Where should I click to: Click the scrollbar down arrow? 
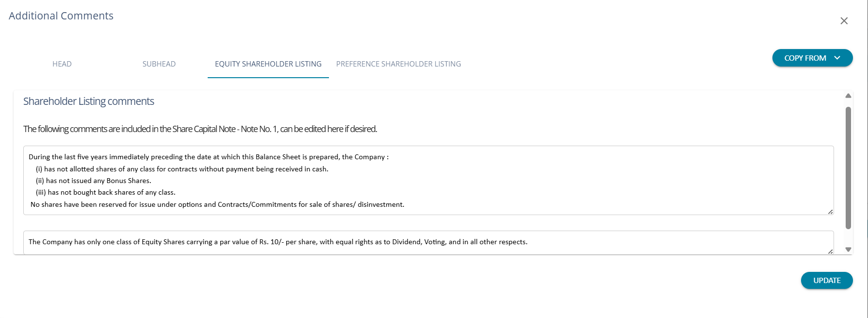[x=848, y=250]
